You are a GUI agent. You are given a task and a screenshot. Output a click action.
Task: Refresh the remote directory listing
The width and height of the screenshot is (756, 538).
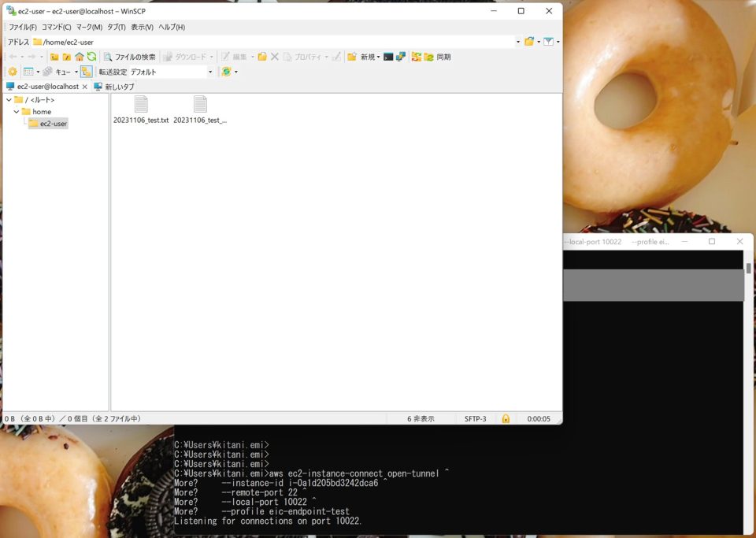91,57
